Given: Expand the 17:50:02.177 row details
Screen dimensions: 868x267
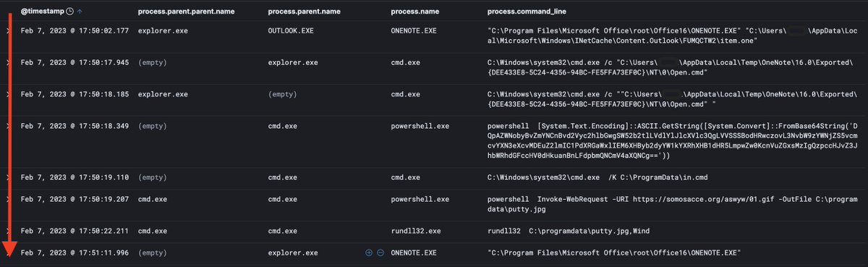Looking at the screenshot, I should tap(9, 31).
